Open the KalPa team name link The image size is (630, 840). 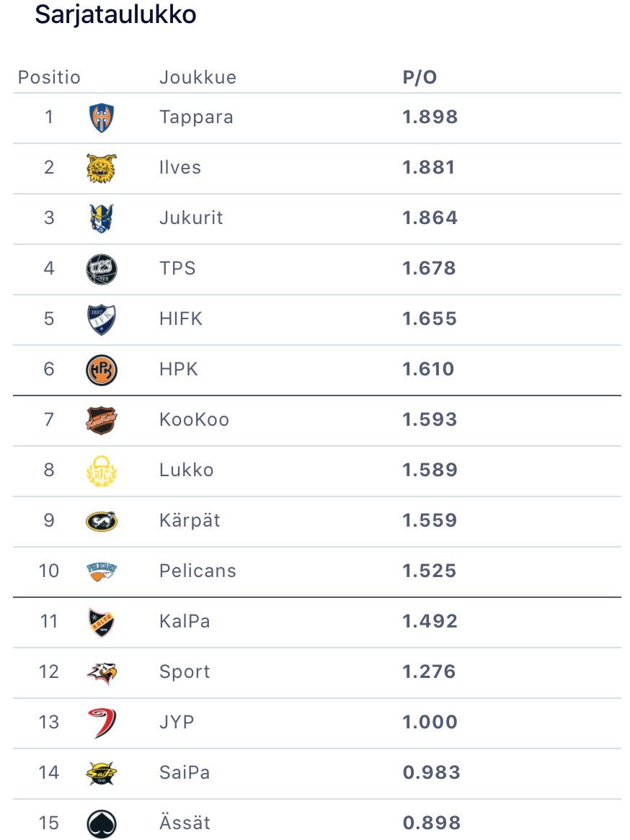[x=185, y=621]
